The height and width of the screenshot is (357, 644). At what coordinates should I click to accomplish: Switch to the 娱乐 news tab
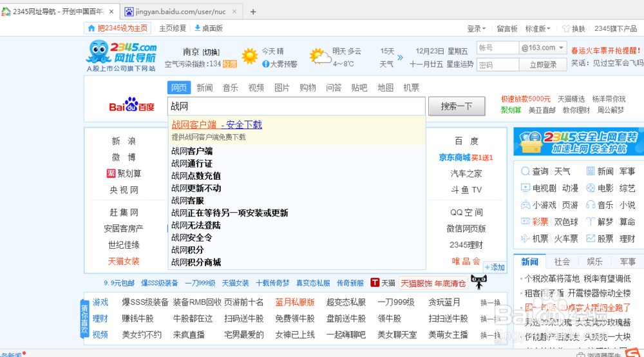click(594, 262)
